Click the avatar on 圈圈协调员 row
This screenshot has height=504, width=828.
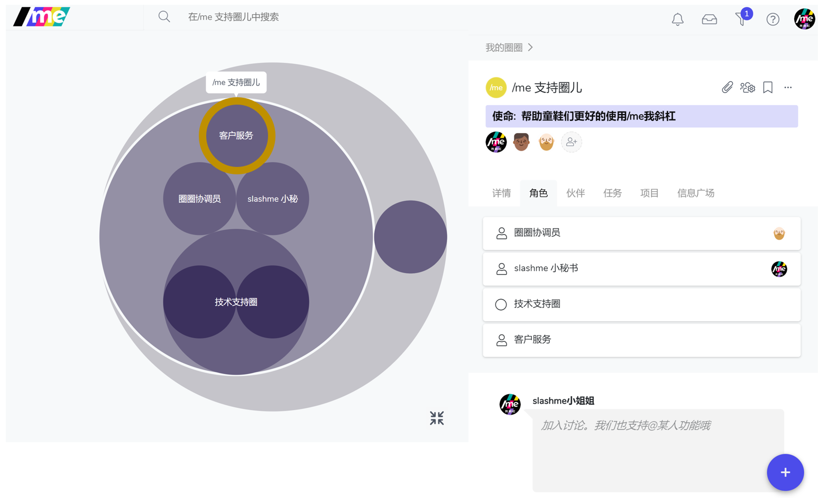pos(779,234)
